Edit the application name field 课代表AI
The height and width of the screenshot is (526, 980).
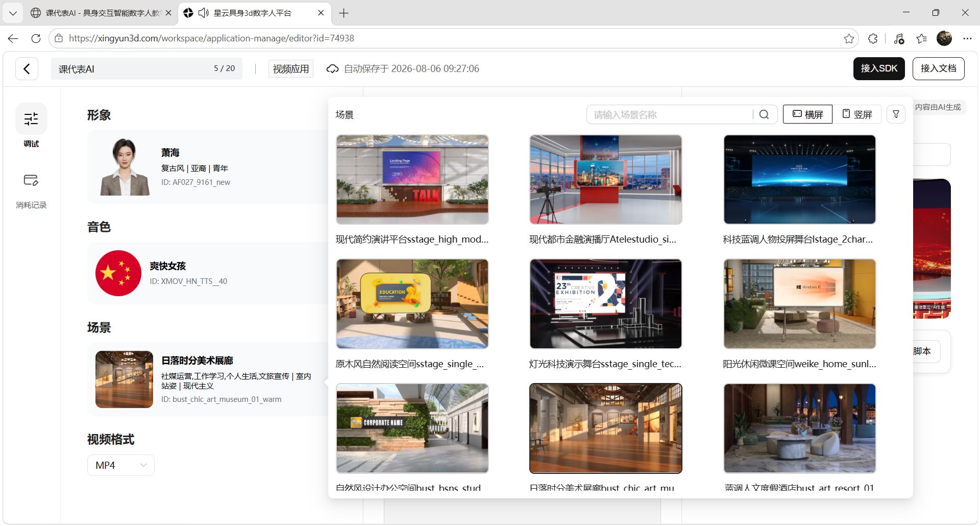(x=146, y=68)
